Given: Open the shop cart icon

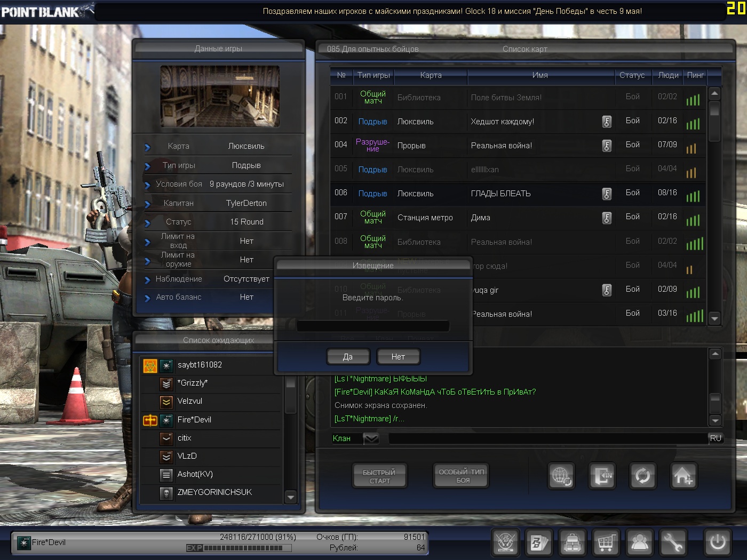Looking at the screenshot, I should (x=606, y=543).
